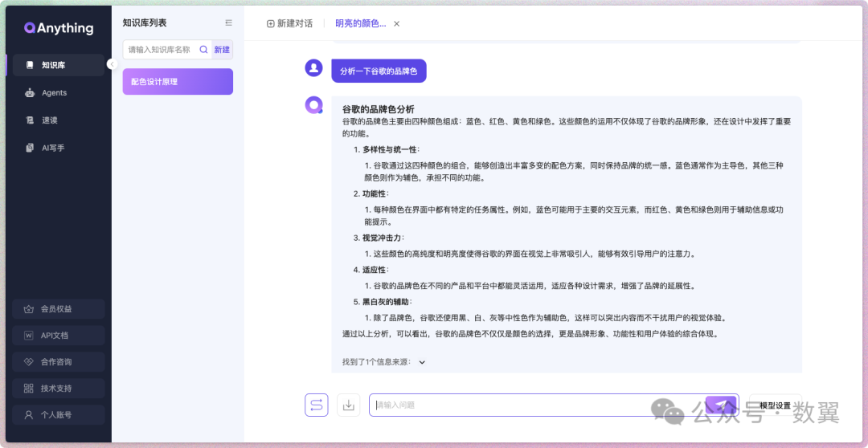This screenshot has width=868, height=448.
Task: Click the plus icon on 新建对话
Action: [271, 24]
